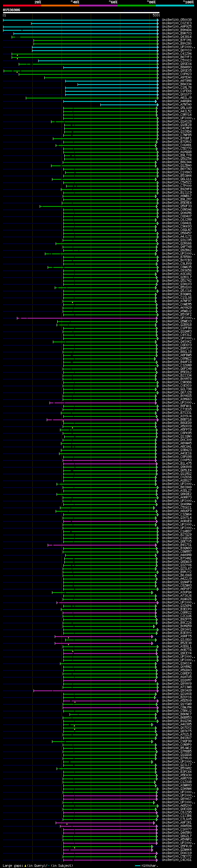Open UniRef100_A5UVX9 hit
Viewport: 197px width, 868px height.
177,426
